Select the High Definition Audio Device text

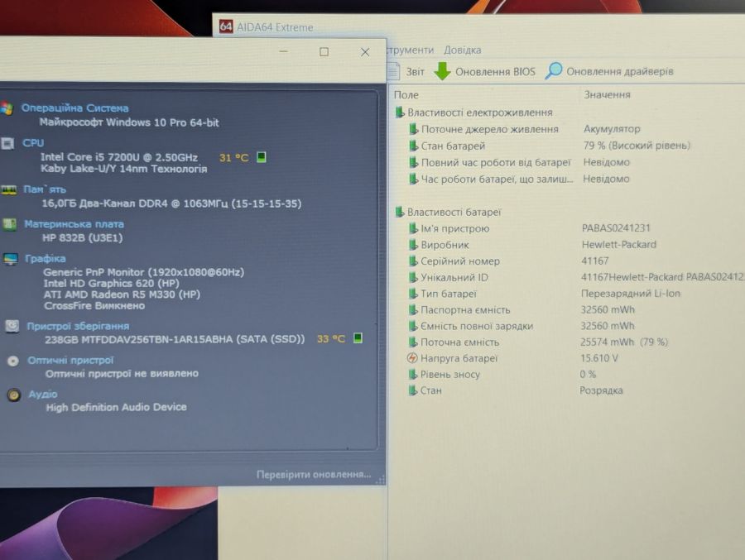pos(116,407)
